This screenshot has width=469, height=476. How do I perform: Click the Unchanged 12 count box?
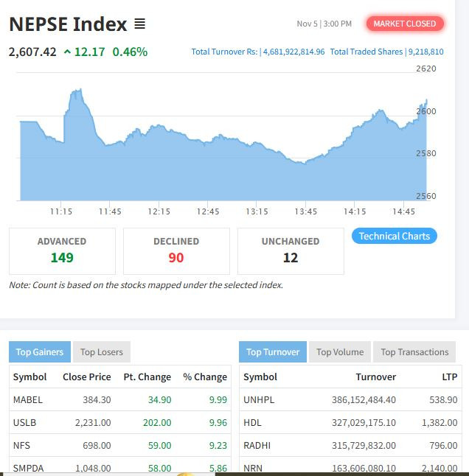click(291, 251)
